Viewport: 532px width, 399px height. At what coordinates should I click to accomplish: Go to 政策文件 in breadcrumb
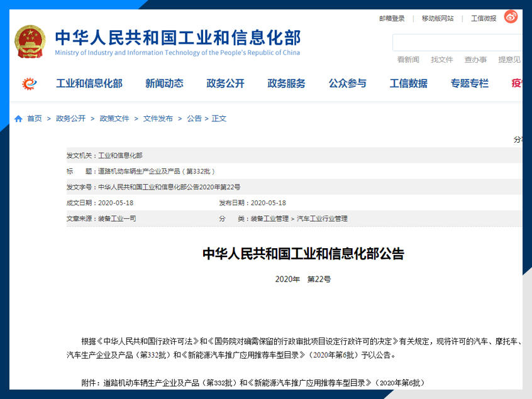(114, 119)
